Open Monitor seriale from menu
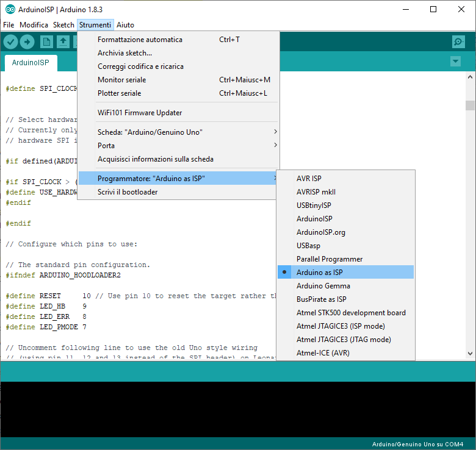The width and height of the screenshot is (476, 450). pyautogui.click(x=178, y=80)
